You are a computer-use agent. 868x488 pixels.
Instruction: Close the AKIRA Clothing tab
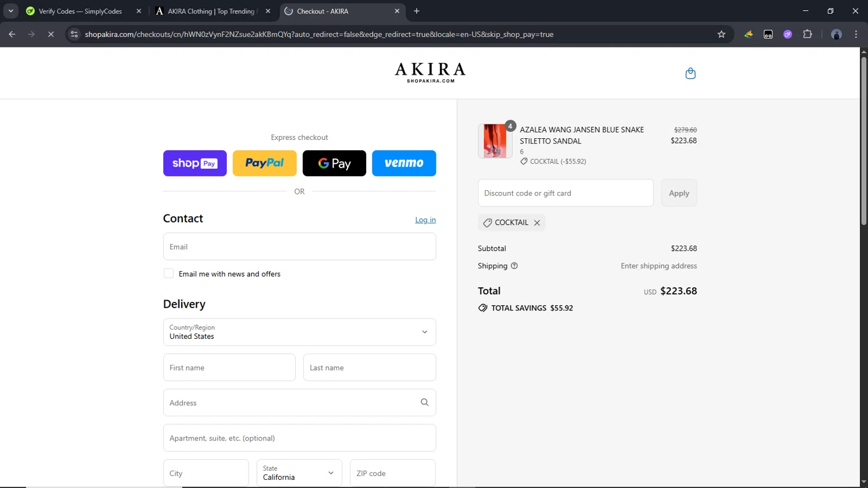point(268,11)
